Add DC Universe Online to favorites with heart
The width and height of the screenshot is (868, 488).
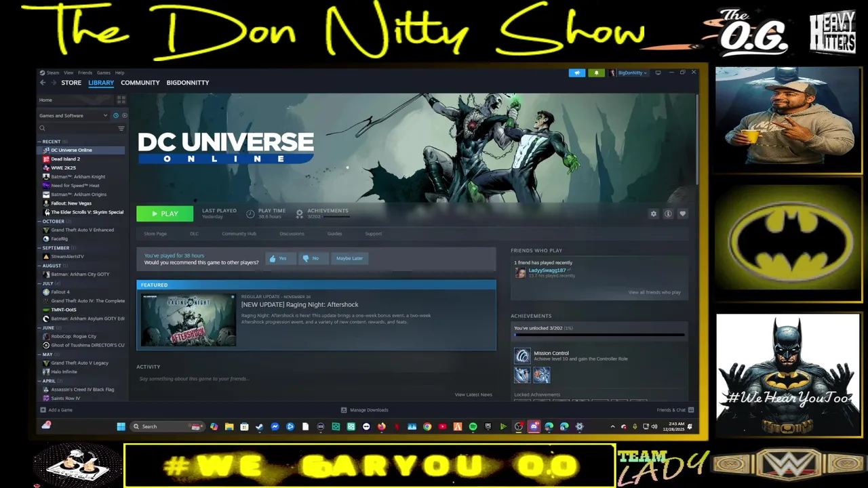(682, 213)
